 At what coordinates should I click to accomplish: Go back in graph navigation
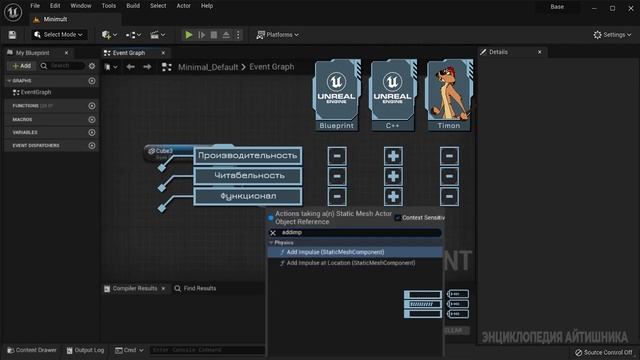[130, 67]
